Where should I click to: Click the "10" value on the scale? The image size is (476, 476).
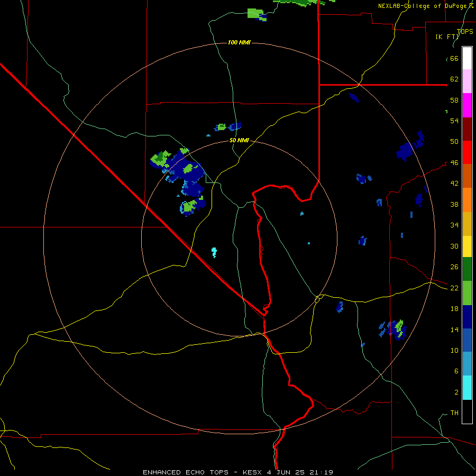tap(454, 351)
